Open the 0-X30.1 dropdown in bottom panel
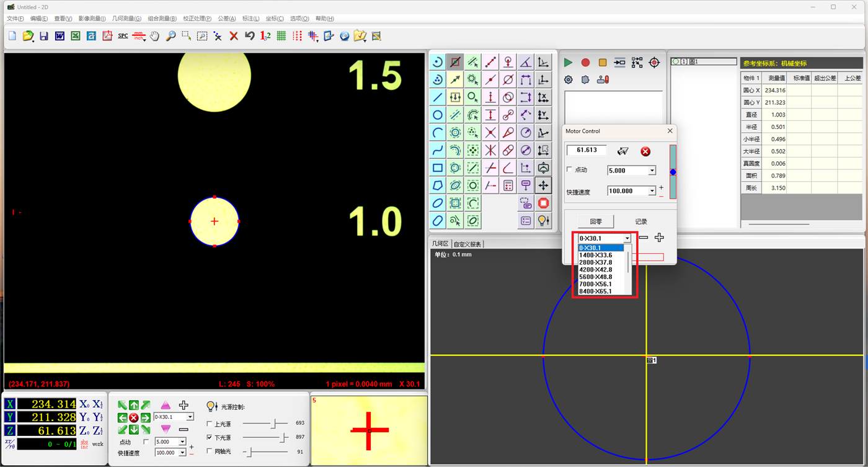The height and width of the screenshot is (467, 868). point(190,417)
